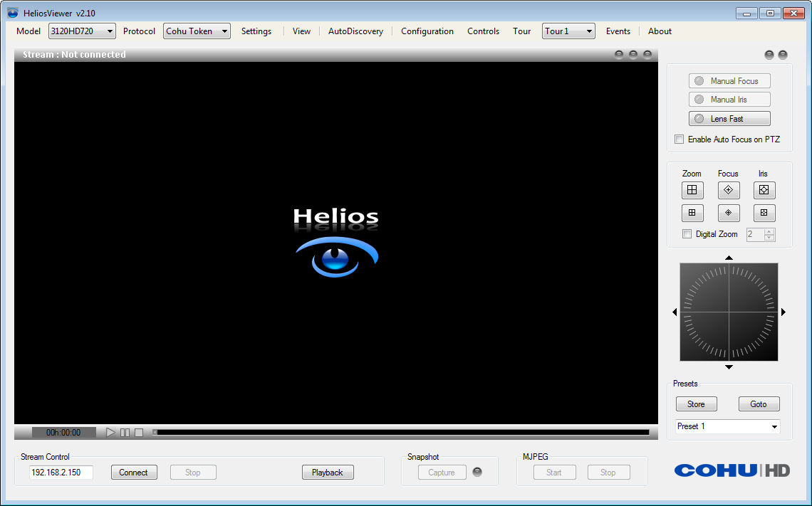This screenshot has width=812, height=506.
Task: Click the lower Focus button
Action: [x=728, y=213]
